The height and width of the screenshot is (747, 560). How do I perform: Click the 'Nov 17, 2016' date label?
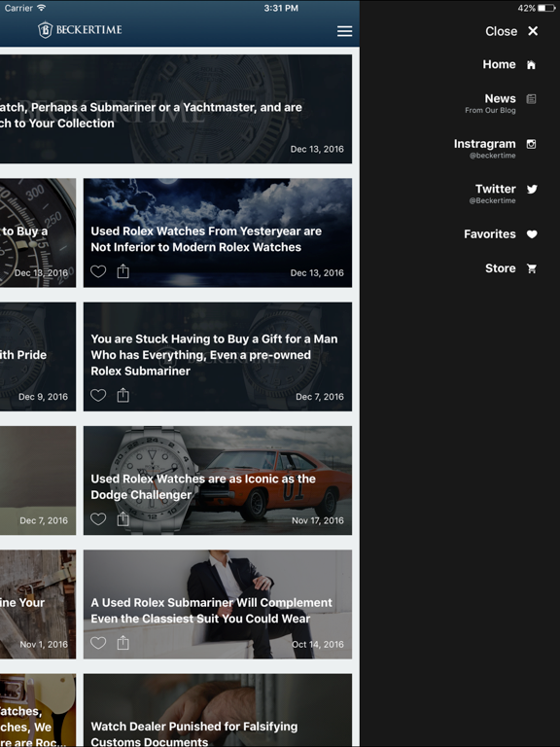pos(318,520)
